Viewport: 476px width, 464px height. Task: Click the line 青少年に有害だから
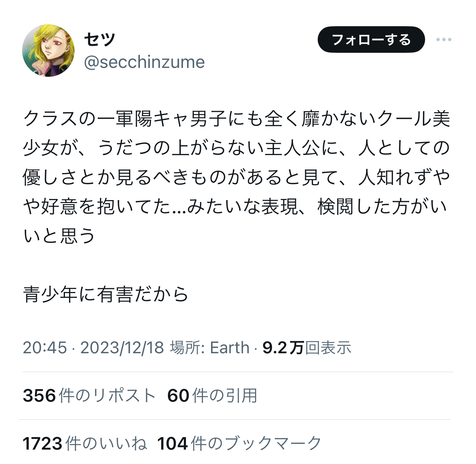pyautogui.click(x=106, y=295)
